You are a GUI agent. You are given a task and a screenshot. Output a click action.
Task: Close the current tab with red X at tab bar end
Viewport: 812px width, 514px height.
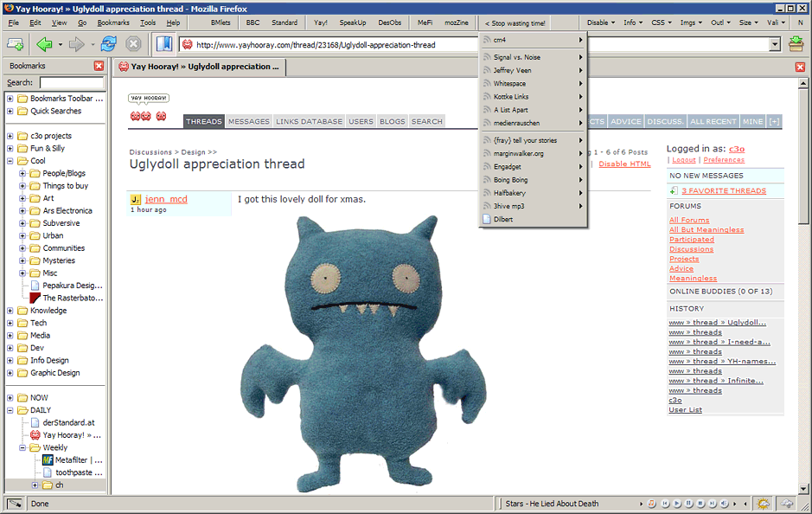coord(800,67)
